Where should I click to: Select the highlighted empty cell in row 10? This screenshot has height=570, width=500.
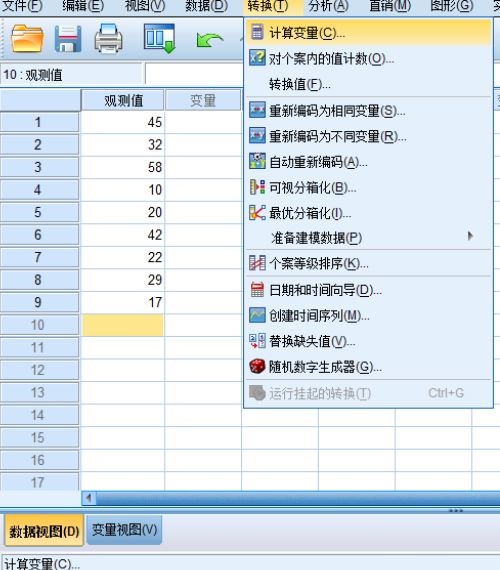click(x=123, y=325)
